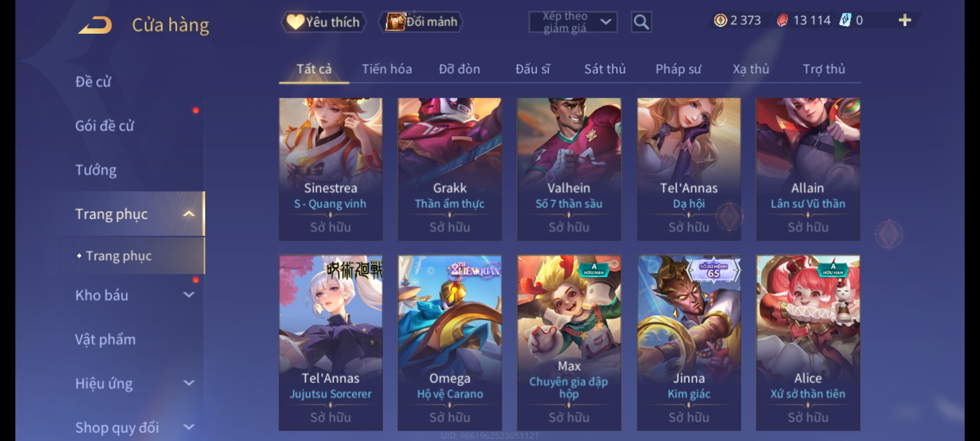
Task: Switch to the Sát thủ tab
Action: [605, 69]
